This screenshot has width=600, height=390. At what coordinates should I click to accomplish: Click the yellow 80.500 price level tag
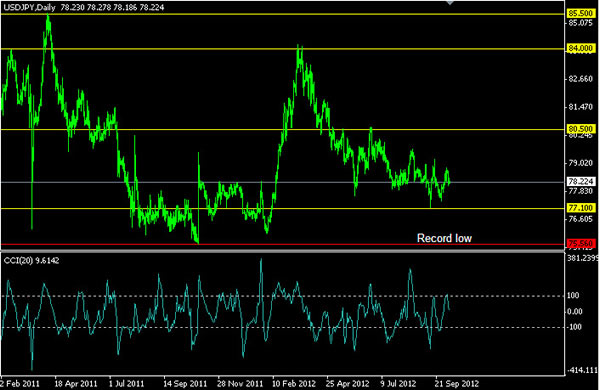pos(580,129)
